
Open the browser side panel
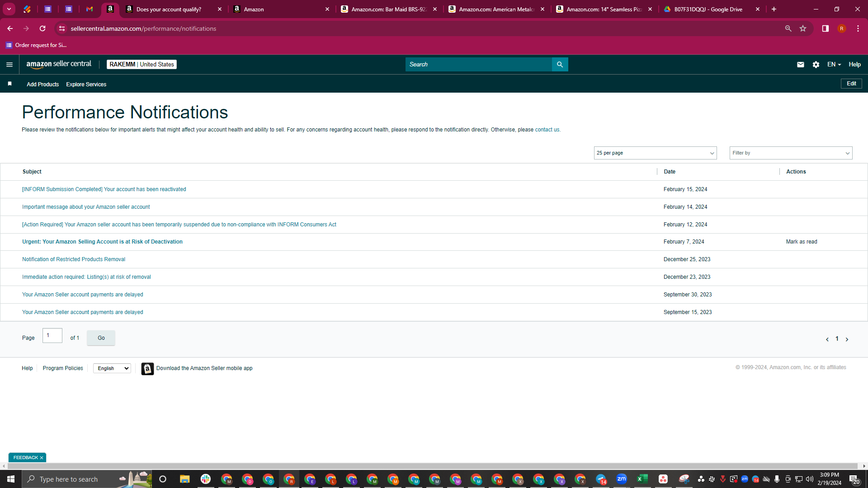click(x=826, y=28)
